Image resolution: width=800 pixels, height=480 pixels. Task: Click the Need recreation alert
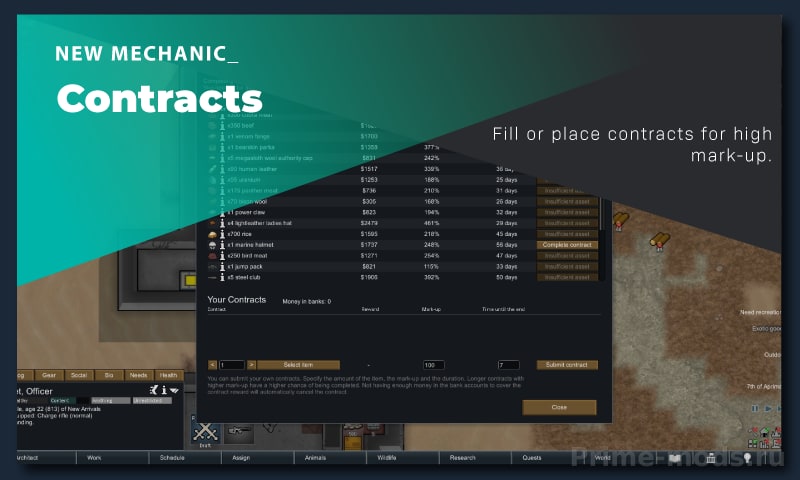(760, 312)
